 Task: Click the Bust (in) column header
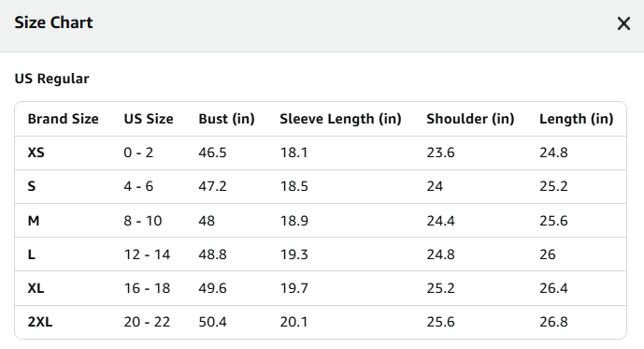tap(227, 119)
